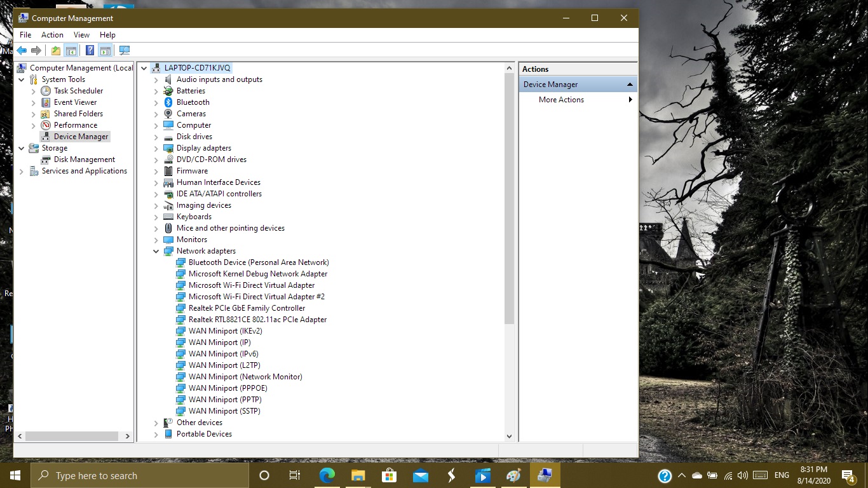Open Task View on the taskbar

(x=295, y=475)
